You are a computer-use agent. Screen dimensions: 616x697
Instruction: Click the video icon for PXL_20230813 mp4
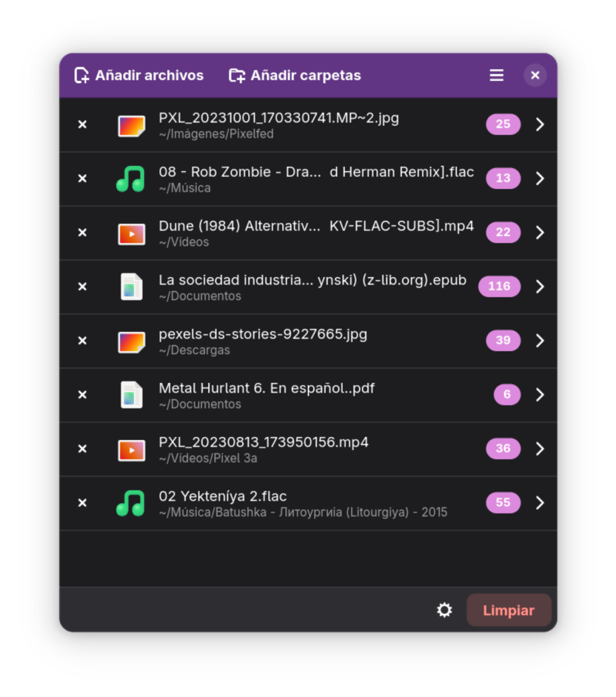[131, 449]
